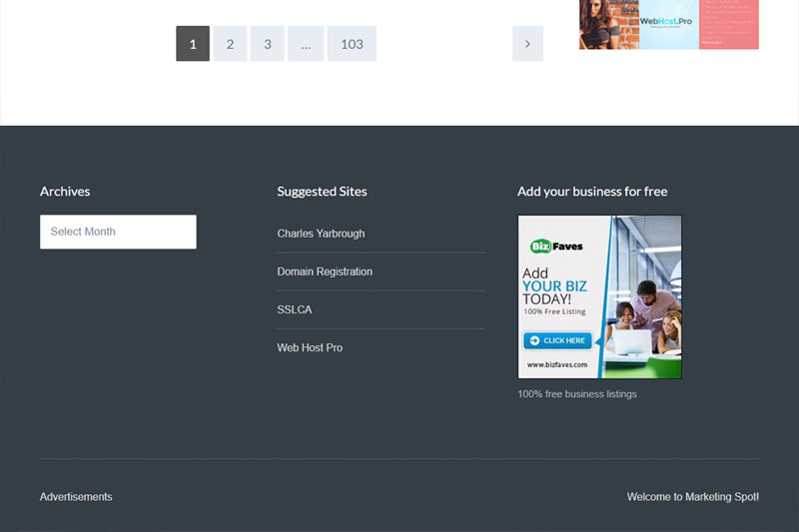The width and height of the screenshot is (799, 532).
Task: Open the Domain Registration link
Action: coord(325,271)
